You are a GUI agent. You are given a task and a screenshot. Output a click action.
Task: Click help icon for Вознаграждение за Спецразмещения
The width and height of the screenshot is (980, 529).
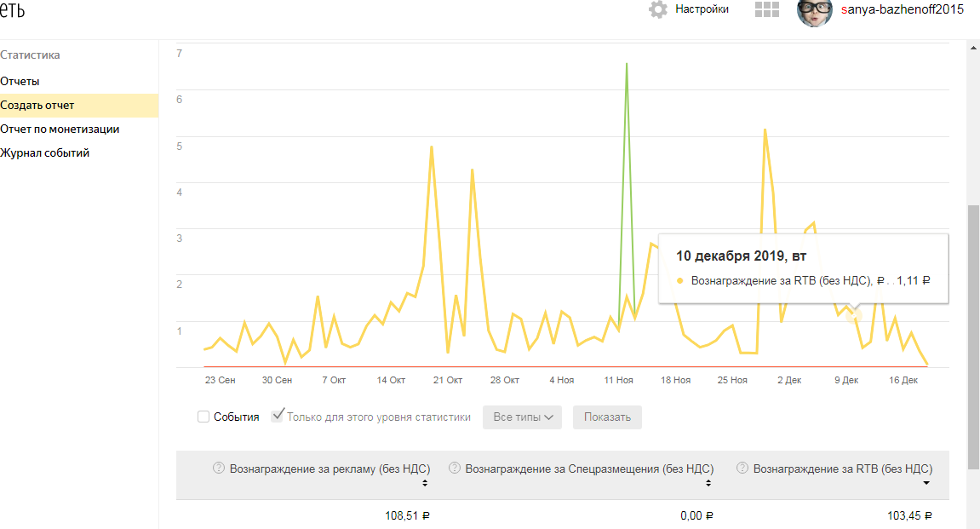[x=455, y=468]
